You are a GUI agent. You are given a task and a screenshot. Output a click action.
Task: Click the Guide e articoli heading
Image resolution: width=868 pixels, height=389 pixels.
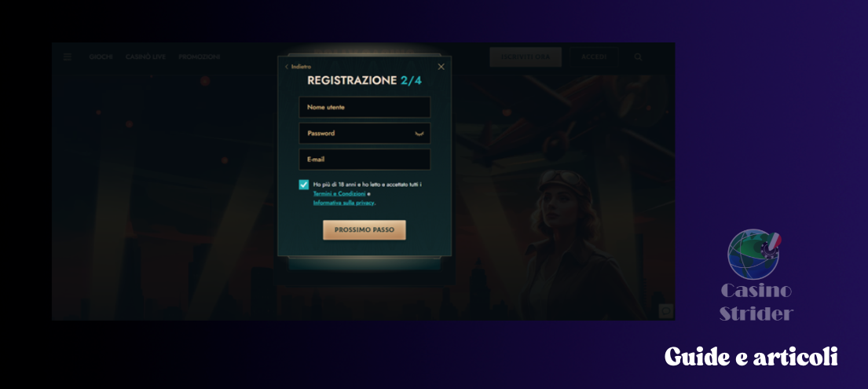[751, 356]
